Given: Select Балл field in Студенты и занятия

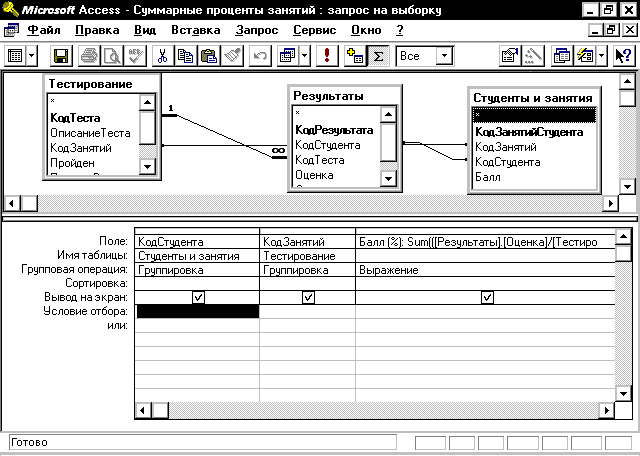Looking at the screenshot, I should point(488,177).
